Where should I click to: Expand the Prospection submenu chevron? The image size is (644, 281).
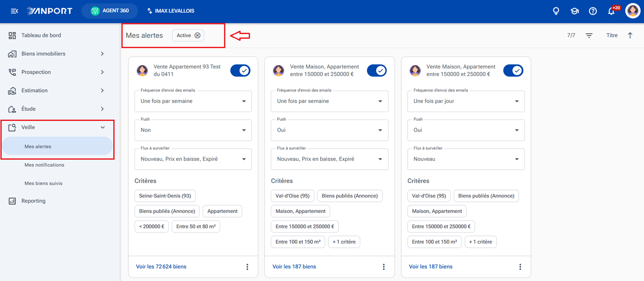[102, 72]
